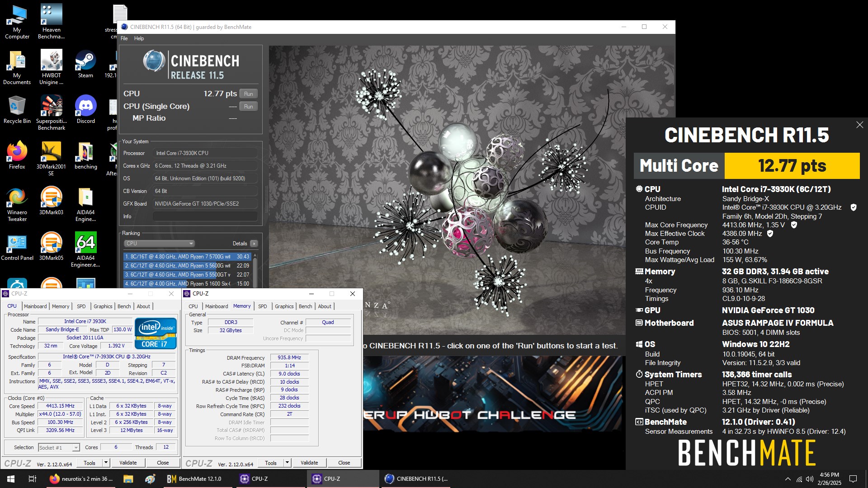This screenshot has width=868, height=488.
Task: Expand Tools dropdown arrow in left CPU-Z
Action: pyautogui.click(x=106, y=463)
